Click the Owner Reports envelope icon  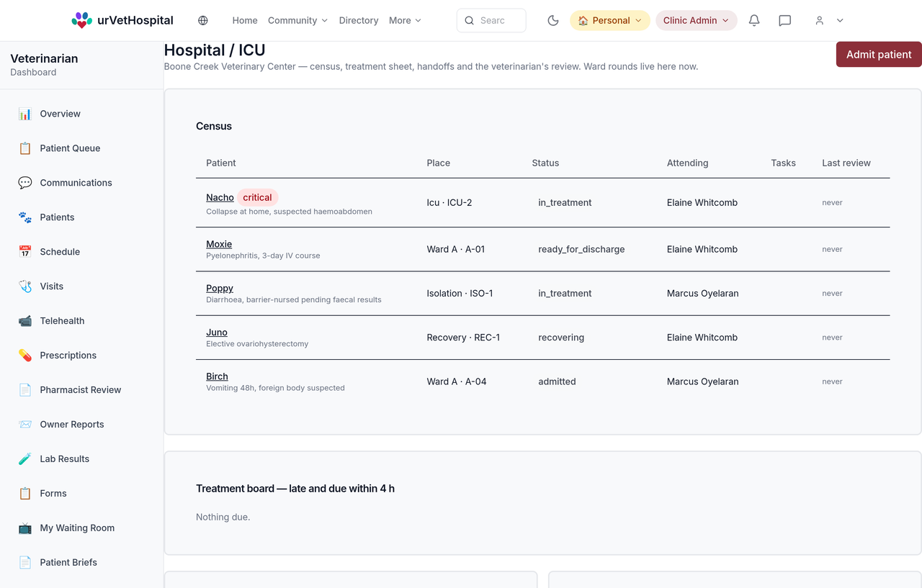25,425
